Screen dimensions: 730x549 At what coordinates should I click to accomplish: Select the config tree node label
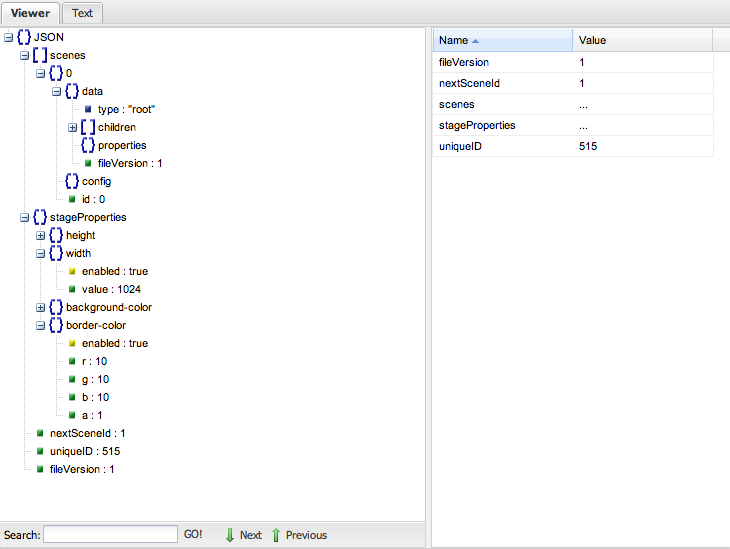tap(96, 182)
